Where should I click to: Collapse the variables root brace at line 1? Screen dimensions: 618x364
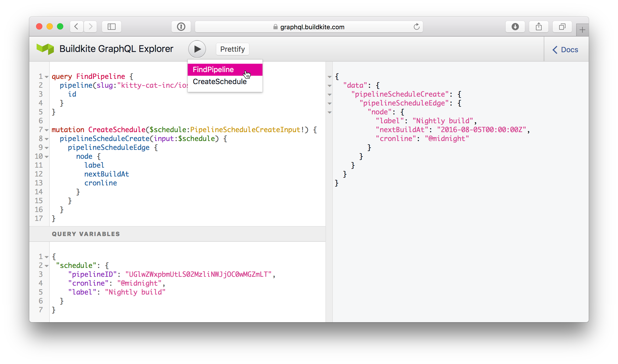pos(47,257)
